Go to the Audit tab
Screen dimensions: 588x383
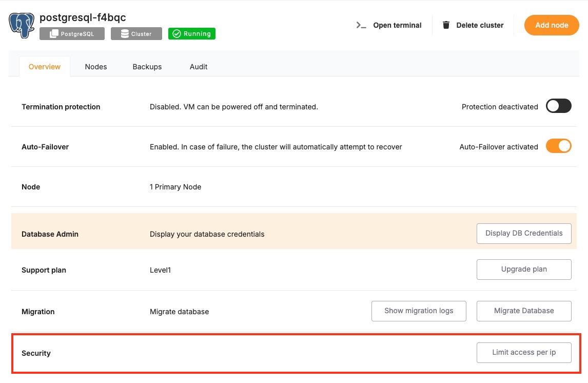click(x=199, y=67)
